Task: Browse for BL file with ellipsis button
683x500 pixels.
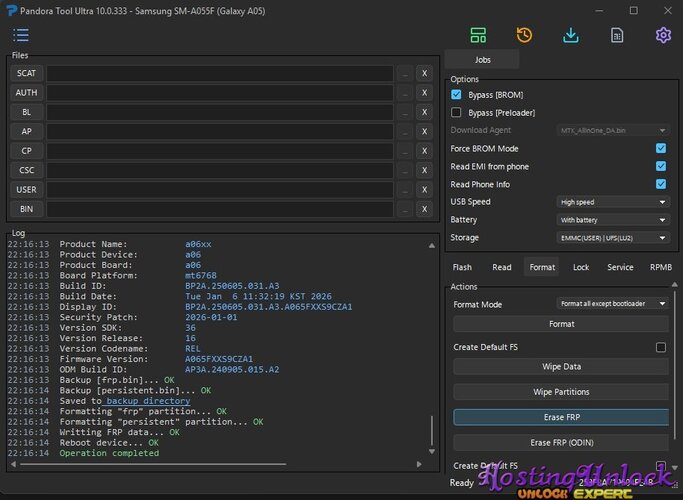Action: [x=405, y=112]
